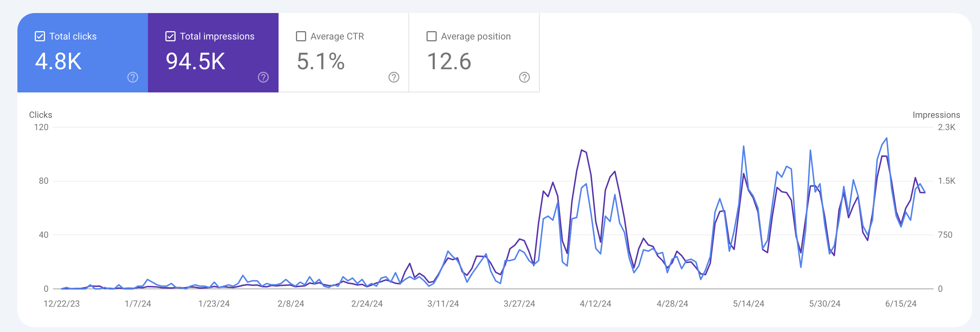The image size is (980, 332).
Task: Enable the Average CTR checkbox
Action: (x=301, y=37)
